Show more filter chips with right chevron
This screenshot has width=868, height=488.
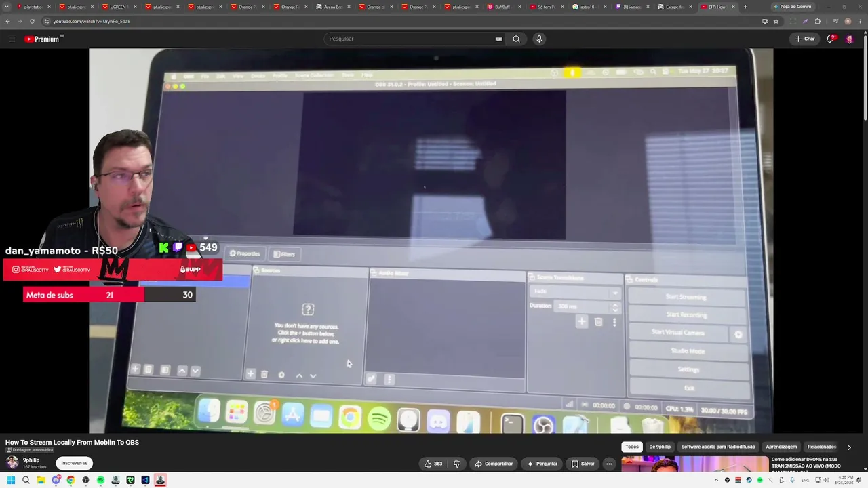point(849,447)
